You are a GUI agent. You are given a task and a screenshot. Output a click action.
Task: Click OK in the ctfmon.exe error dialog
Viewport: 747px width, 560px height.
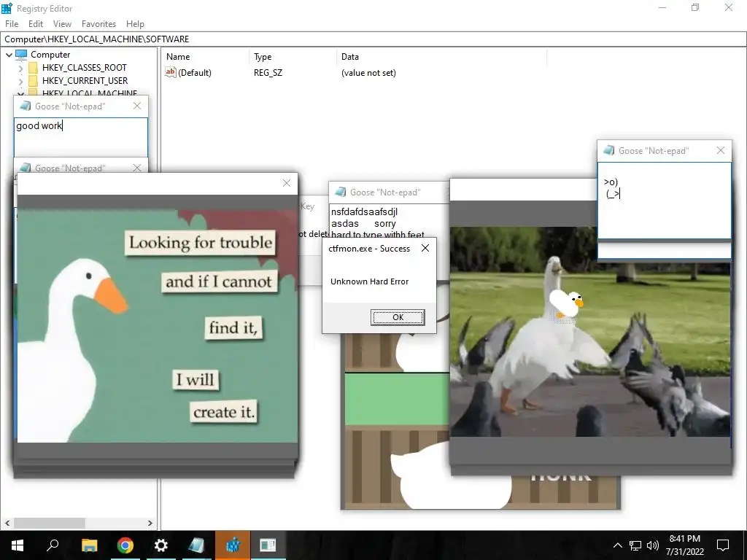[398, 317]
